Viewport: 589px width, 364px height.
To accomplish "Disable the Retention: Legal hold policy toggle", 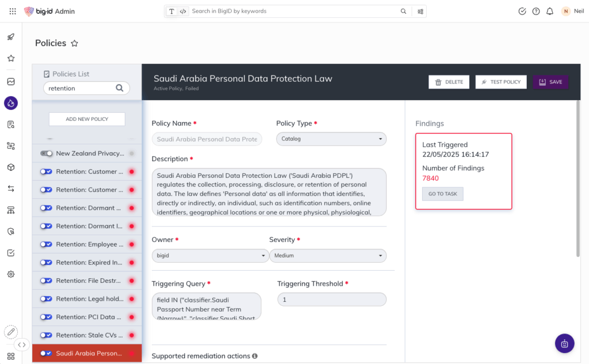I will pyautogui.click(x=46, y=299).
